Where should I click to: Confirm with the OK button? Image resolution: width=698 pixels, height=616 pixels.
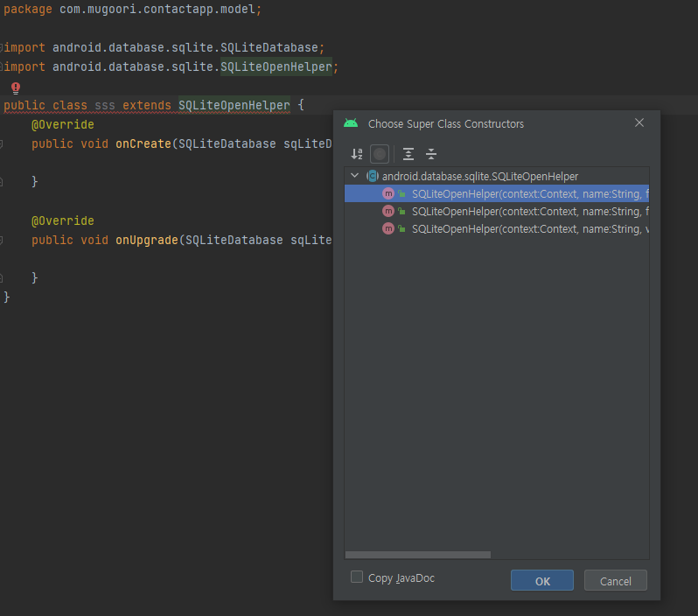point(542,580)
